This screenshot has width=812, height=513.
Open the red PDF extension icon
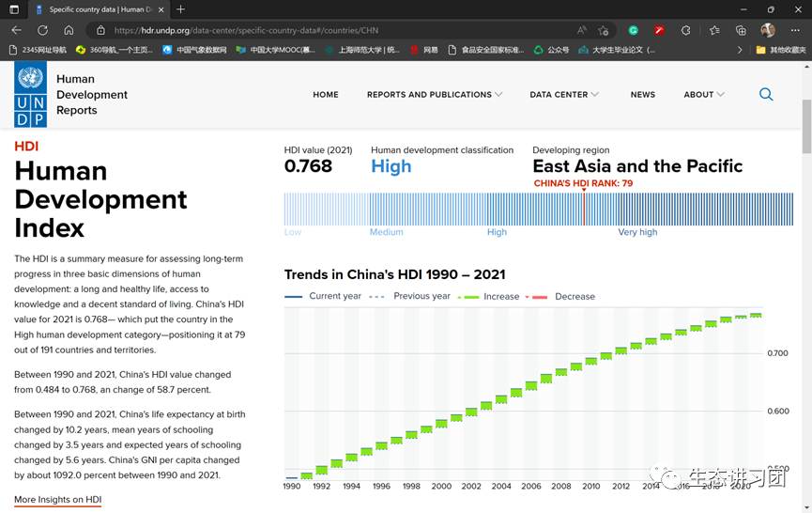pyautogui.click(x=659, y=31)
